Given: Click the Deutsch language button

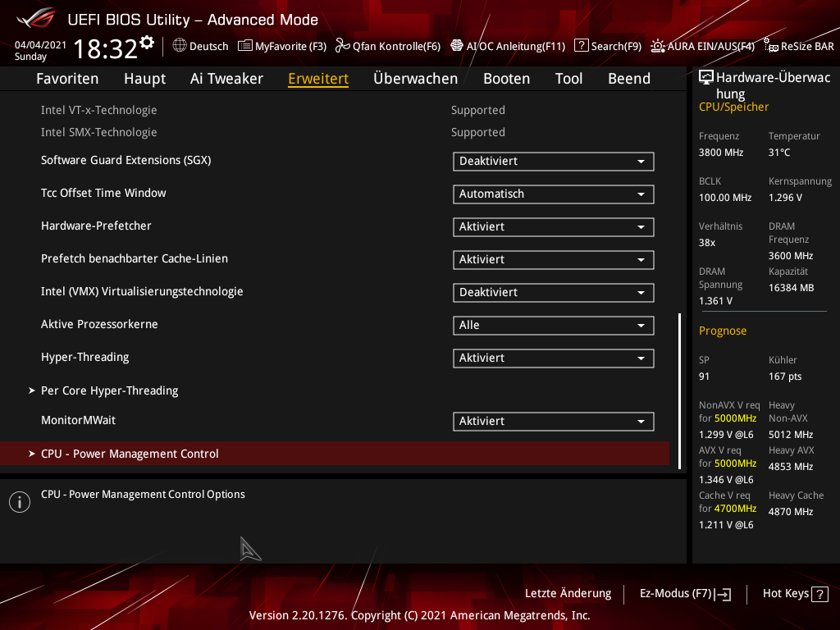Looking at the screenshot, I should (x=200, y=46).
